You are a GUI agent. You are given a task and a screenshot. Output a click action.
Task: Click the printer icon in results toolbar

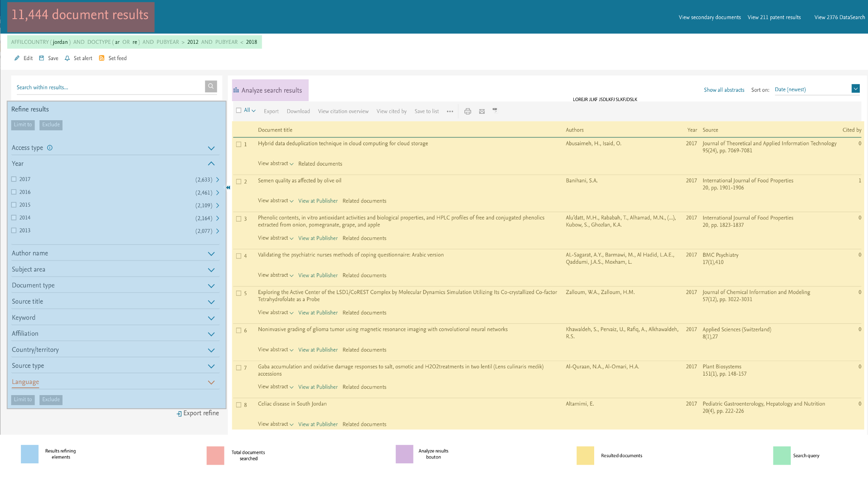pyautogui.click(x=467, y=111)
